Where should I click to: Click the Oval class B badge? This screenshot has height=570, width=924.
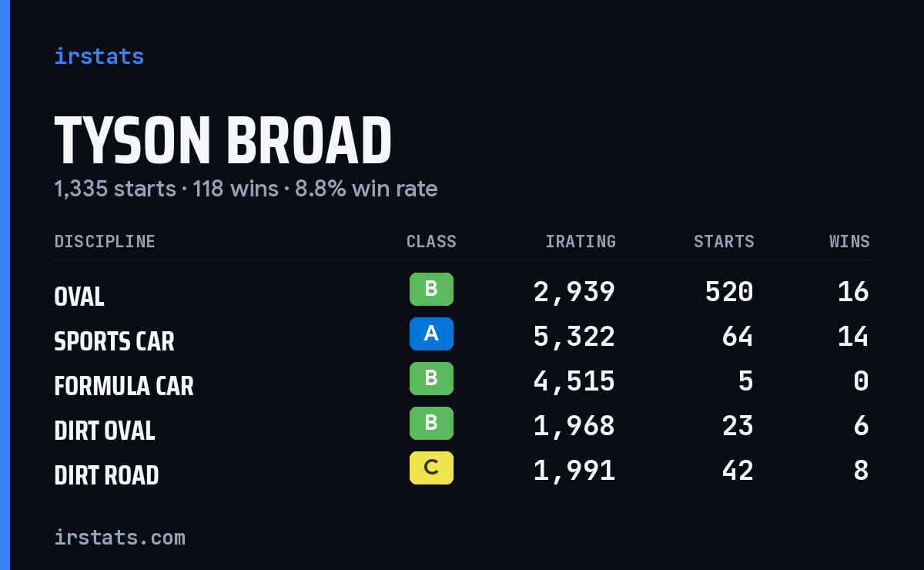[x=431, y=290]
